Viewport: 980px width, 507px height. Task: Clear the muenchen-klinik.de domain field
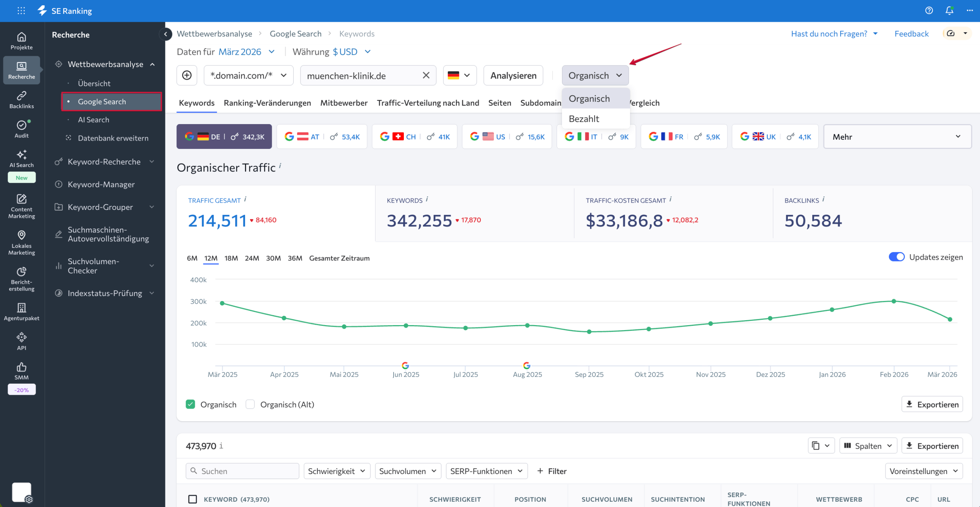(426, 75)
